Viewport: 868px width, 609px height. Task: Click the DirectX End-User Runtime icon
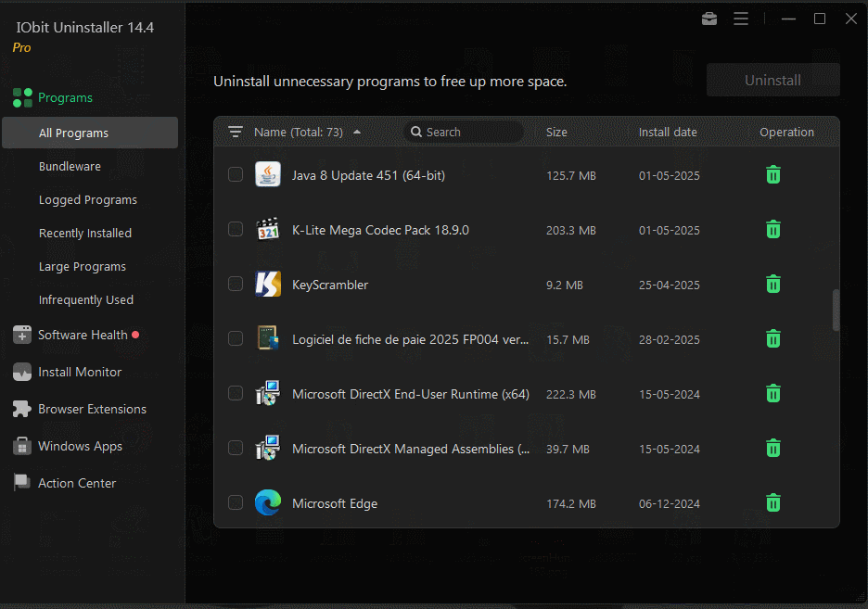pyautogui.click(x=268, y=393)
